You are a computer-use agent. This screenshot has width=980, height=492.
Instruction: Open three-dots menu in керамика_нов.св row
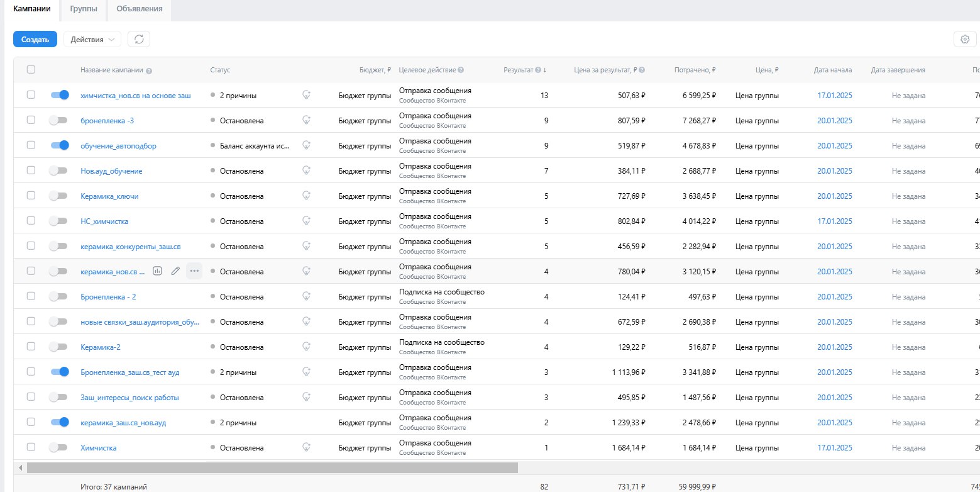coord(194,271)
